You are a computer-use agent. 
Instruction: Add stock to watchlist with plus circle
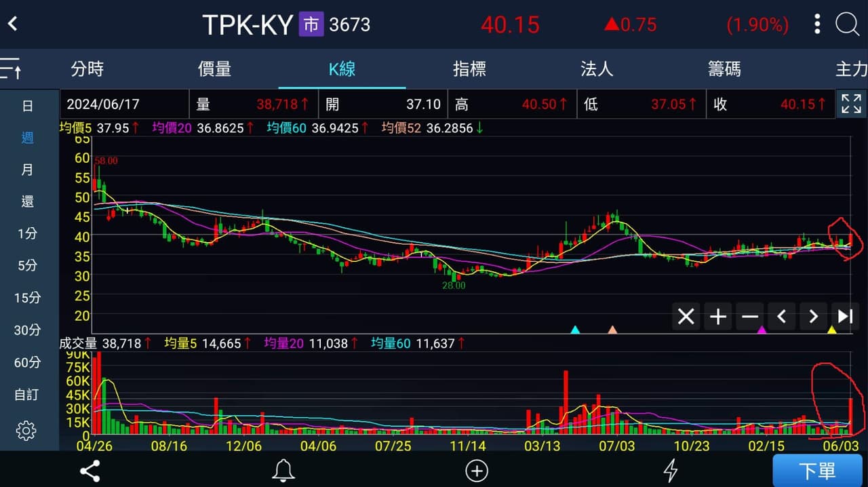pos(477,471)
